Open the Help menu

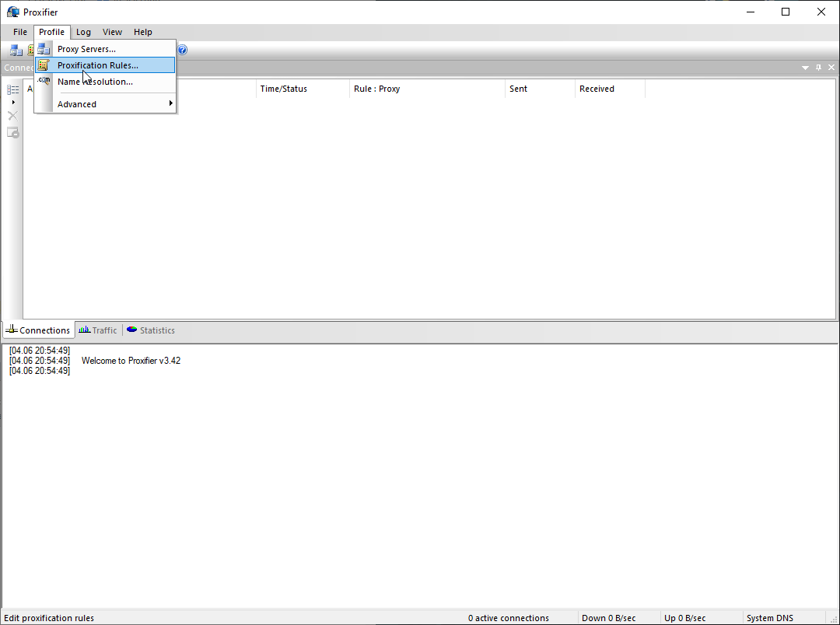142,32
